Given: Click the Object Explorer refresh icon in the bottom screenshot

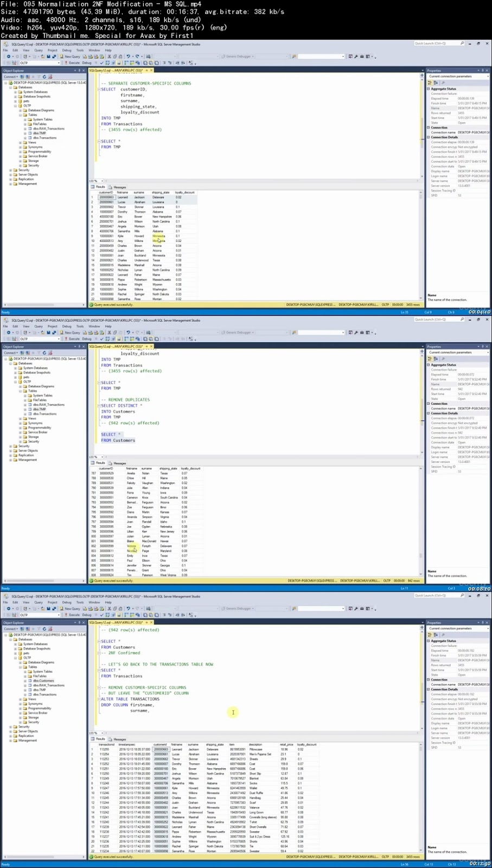Looking at the screenshot, I should 44,629.
